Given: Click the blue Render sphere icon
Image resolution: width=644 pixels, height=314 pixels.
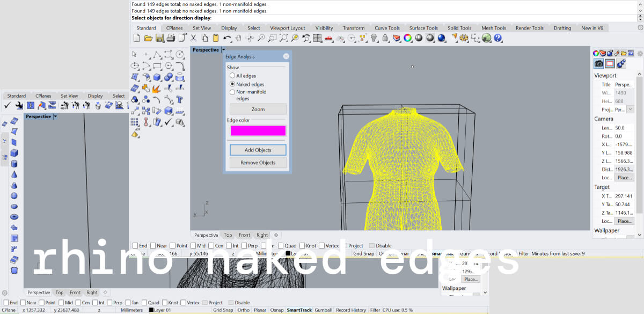Looking at the screenshot, I should 441,38.
